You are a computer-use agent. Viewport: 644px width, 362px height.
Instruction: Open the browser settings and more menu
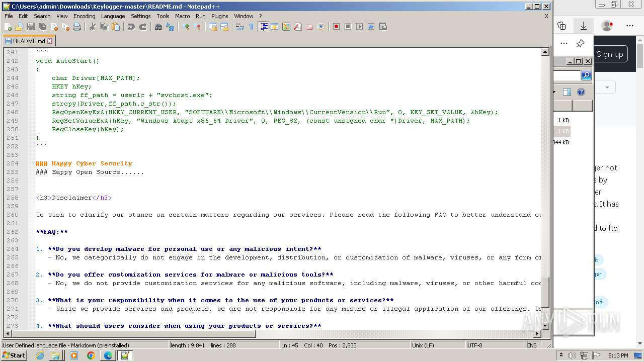630,26
